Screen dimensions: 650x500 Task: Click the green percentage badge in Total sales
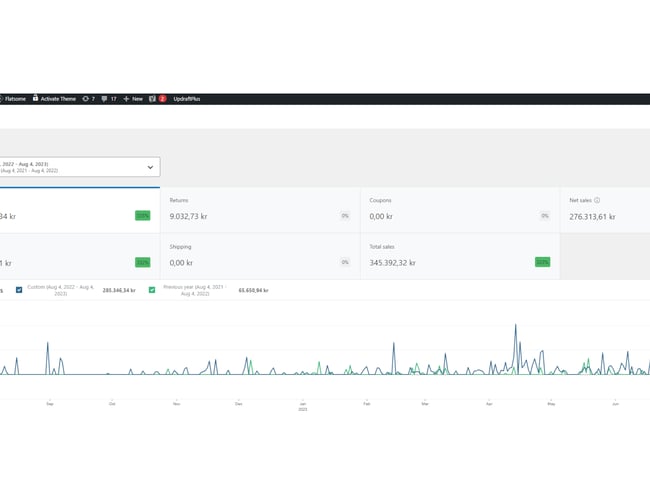542,262
